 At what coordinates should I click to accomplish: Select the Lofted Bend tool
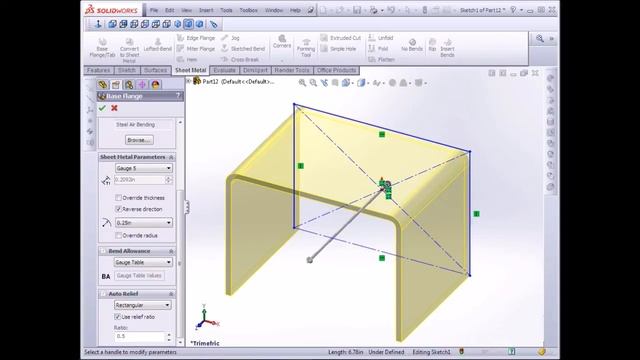[158, 45]
